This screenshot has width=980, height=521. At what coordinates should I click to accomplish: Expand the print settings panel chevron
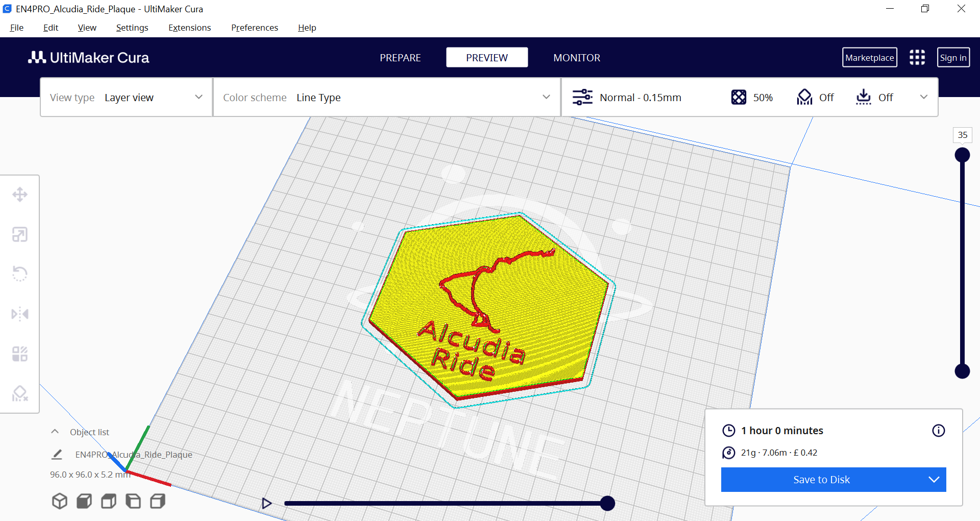(924, 97)
